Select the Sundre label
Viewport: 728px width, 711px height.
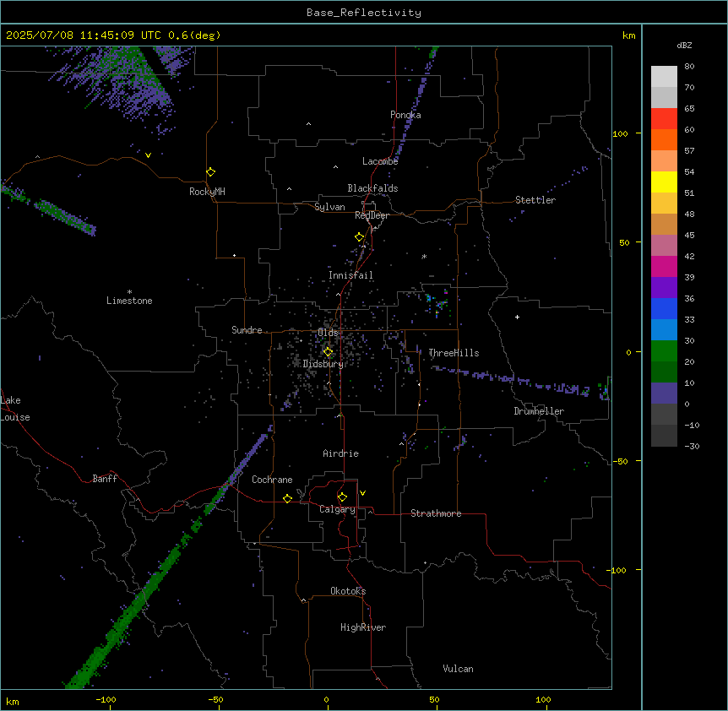click(x=247, y=330)
